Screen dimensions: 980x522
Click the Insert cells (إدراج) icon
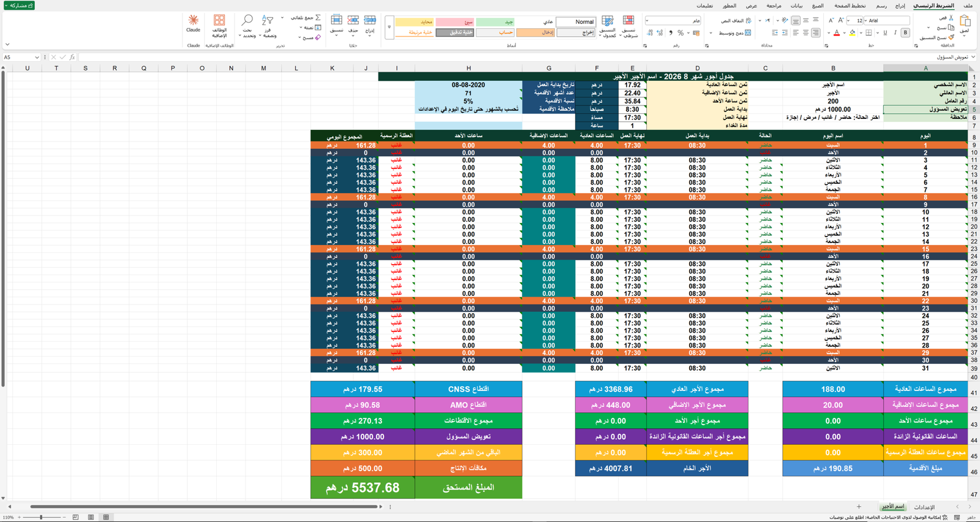coord(370,20)
